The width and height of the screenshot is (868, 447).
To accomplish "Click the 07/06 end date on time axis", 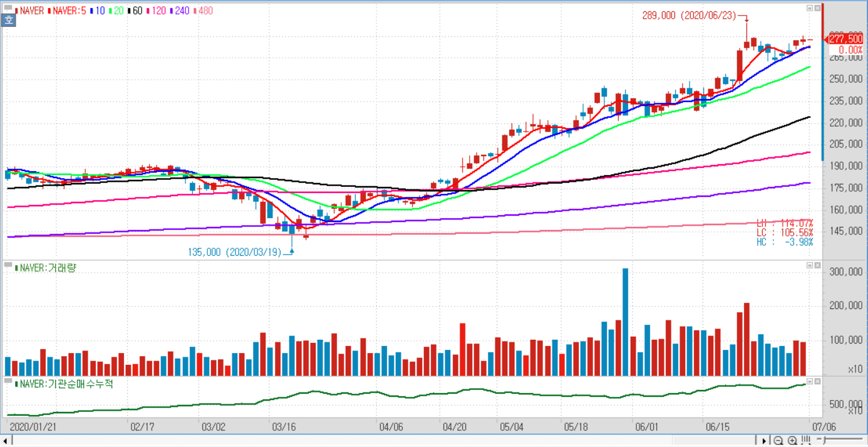I will (x=824, y=426).
